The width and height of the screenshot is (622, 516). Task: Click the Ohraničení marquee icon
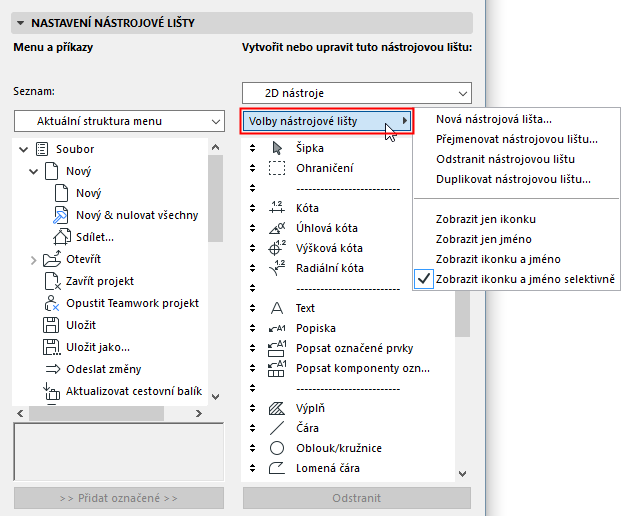[x=278, y=169]
